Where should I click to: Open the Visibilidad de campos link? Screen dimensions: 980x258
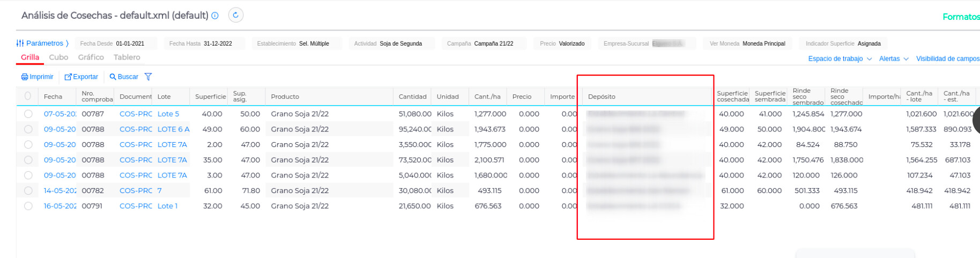(x=947, y=59)
